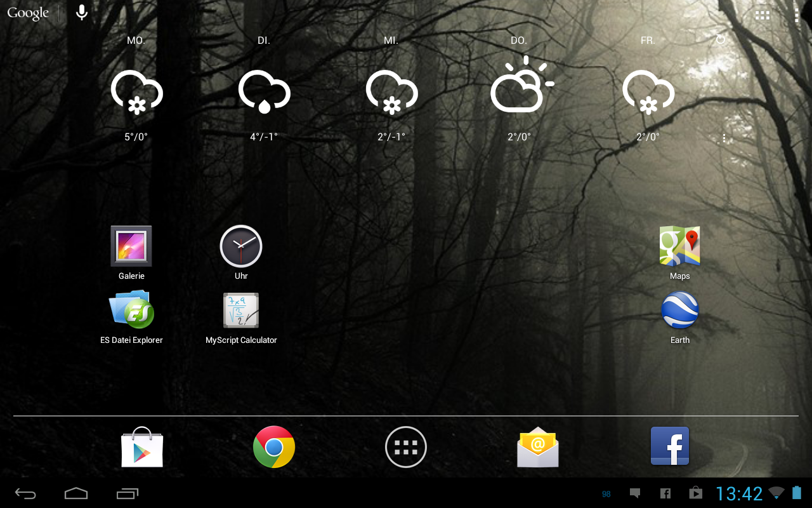Open the Play Store from dock

pos(142,447)
